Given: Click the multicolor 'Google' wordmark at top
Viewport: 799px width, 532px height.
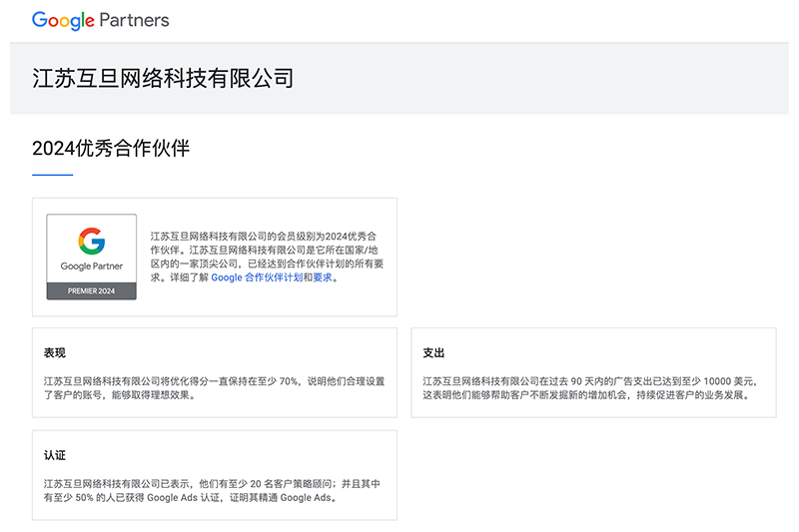Looking at the screenshot, I should (x=63, y=20).
